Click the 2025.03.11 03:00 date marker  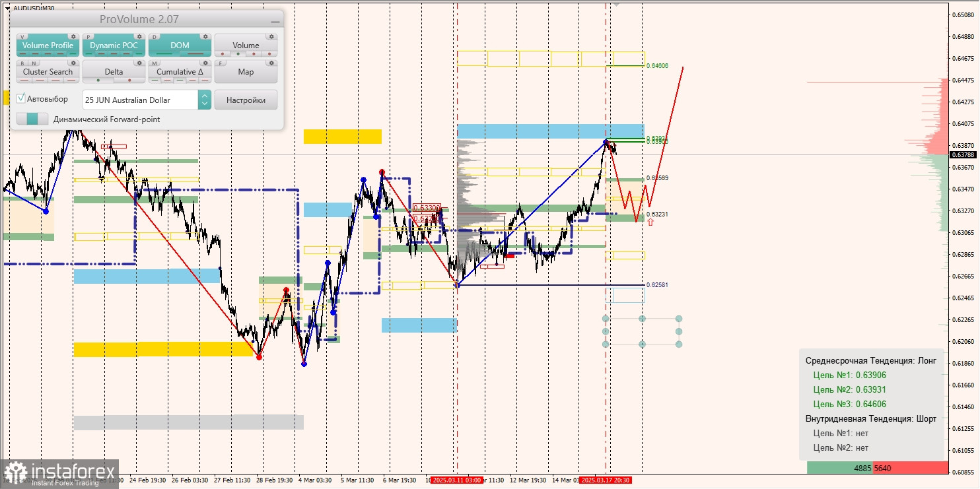click(456, 480)
